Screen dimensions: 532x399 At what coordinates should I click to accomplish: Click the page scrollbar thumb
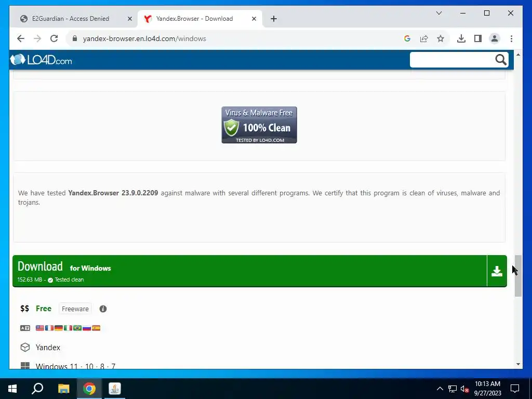[518, 276]
